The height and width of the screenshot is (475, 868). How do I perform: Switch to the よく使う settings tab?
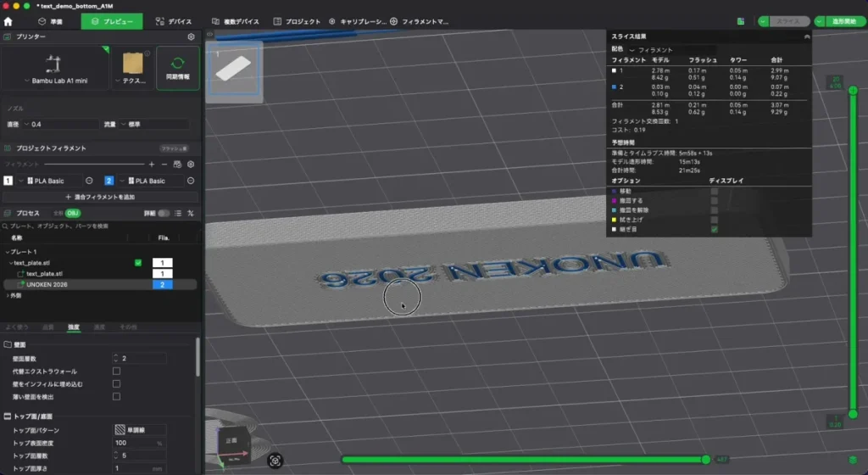tap(17, 327)
